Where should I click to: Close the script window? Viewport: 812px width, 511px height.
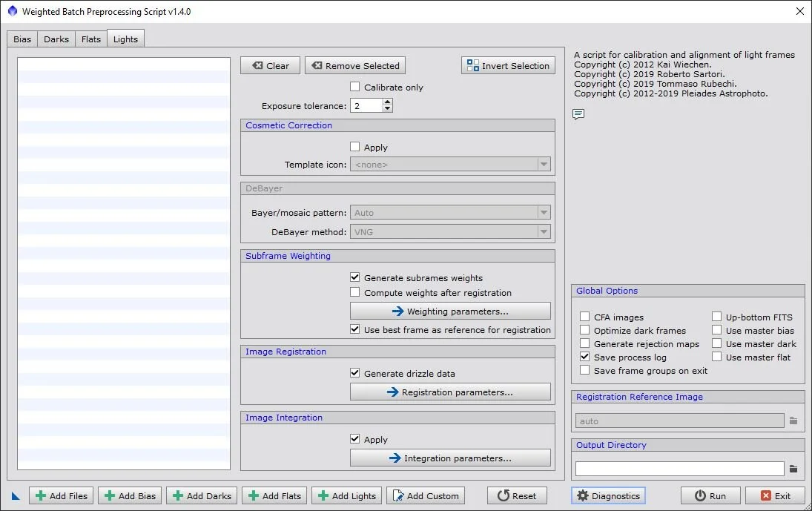[799, 11]
